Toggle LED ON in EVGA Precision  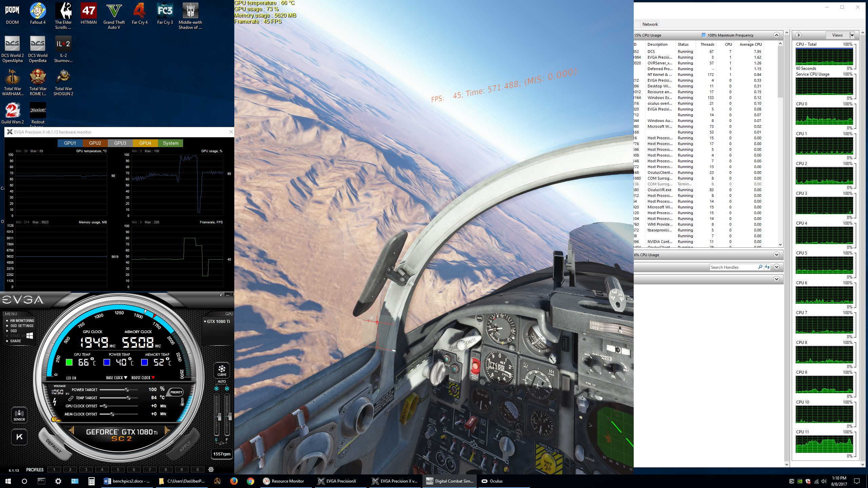click(x=71, y=378)
